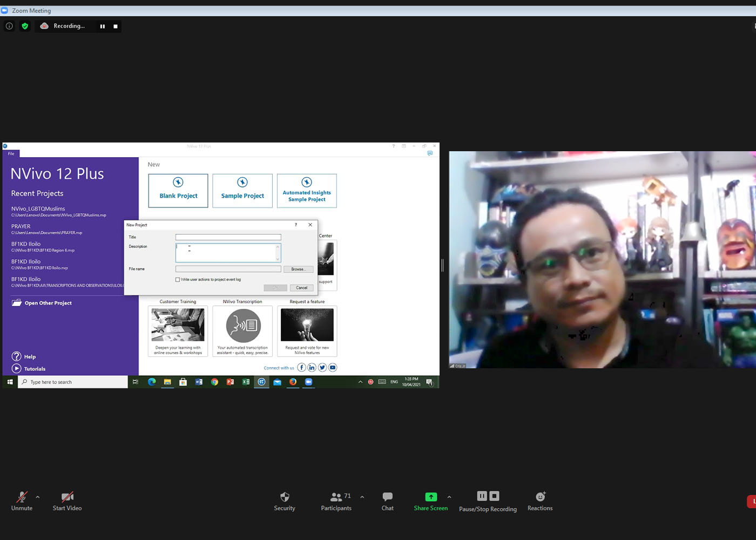Open the NVivo Transcription thumbnail
Viewport: 756px width, 540px height.
[x=242, y=331]
